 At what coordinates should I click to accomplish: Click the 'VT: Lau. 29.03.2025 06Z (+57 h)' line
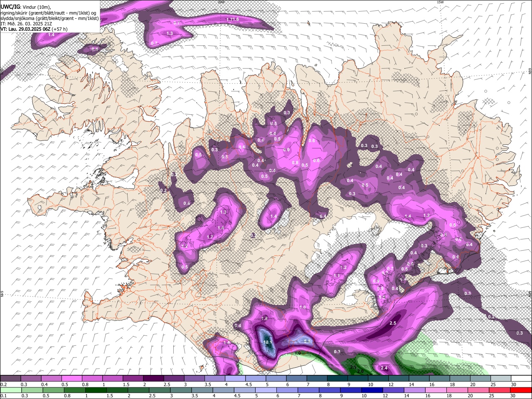(x=34, y=29)
